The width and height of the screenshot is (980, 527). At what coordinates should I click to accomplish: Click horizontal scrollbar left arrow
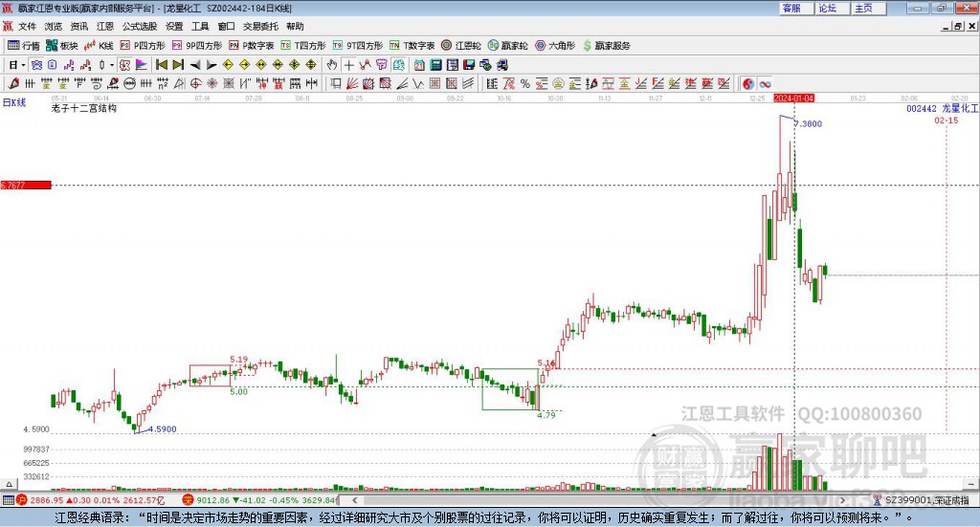pyautogui.click(x=355, y=499)
